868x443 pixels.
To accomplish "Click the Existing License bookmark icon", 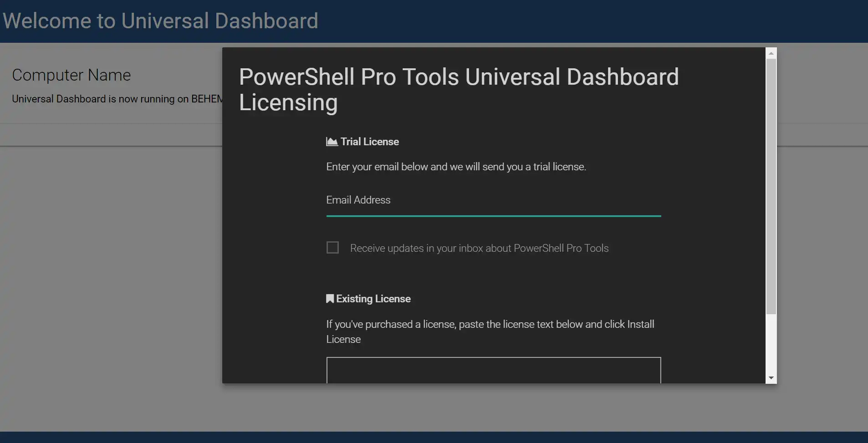I will click(x=330, y=299).
